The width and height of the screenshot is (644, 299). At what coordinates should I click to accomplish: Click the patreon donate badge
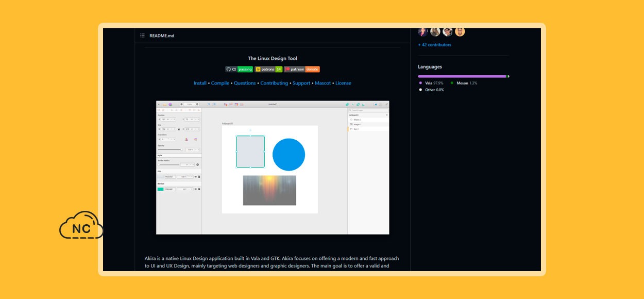(x=302, y=69)
